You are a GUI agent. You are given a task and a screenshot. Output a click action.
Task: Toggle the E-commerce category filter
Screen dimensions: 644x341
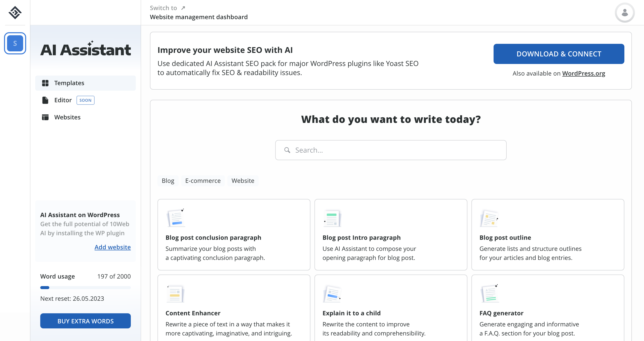click(203, 181)
